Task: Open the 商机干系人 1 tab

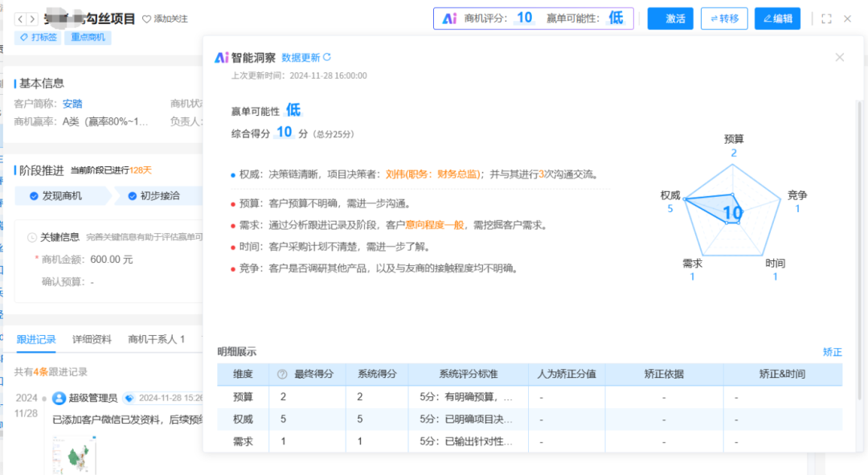Action: 157,340
